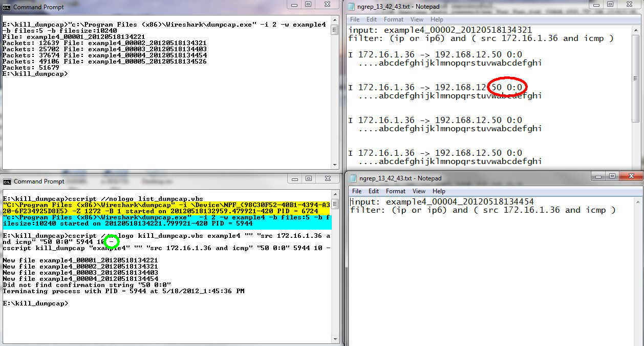Open File menu in lower Notepad
This screenshot has height=346, width=644.
pyautogui.click(x=357, y=191)
